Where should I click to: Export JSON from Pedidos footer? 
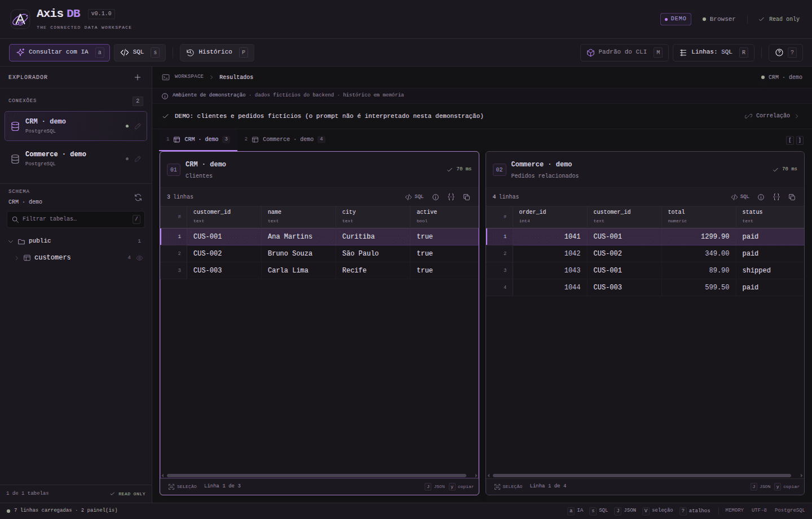pyautogui.click(x=761, y=486)
